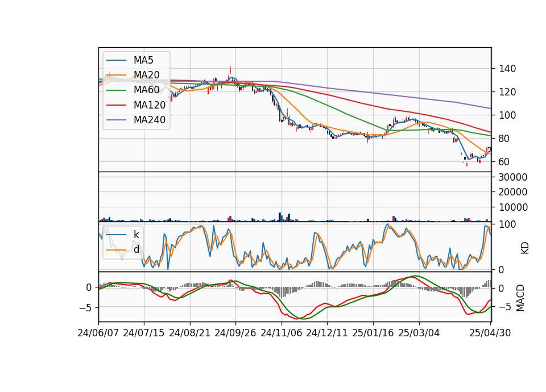Click the 25/03/04 date label
The image size is (546, 392).
pyautogui.click(x=419, y=333)
